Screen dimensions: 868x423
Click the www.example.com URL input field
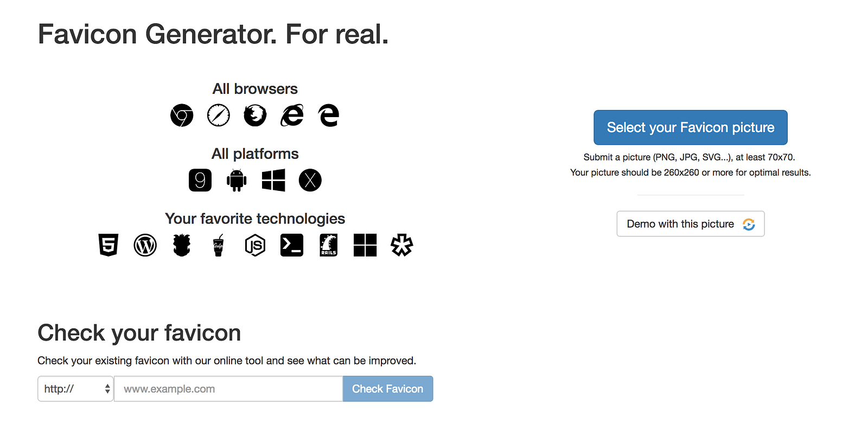tap(228, 389)
